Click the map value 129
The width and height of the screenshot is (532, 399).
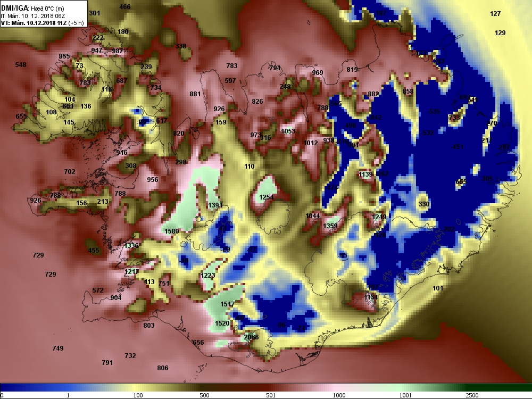coord(500,32)
